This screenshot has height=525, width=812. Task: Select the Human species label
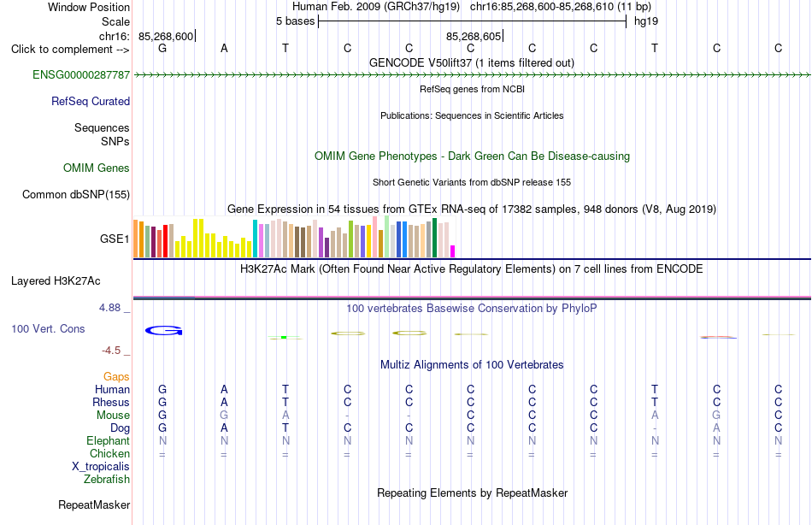point(112,389)
